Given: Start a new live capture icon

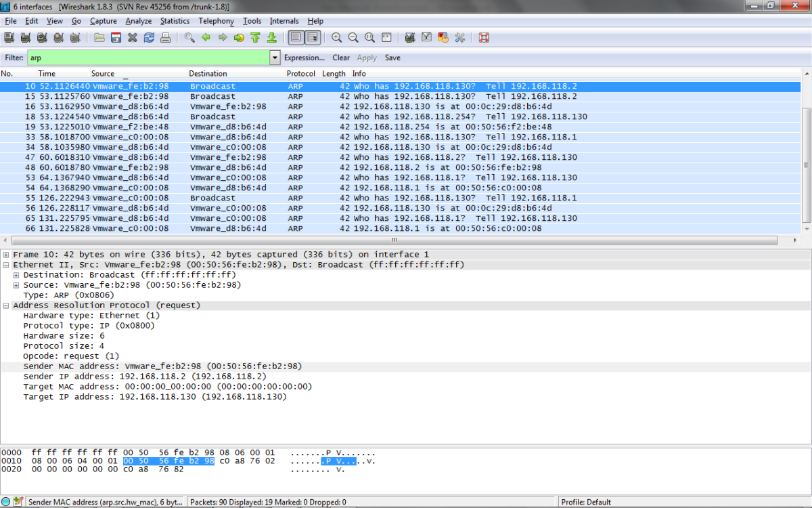Looking at the screenshot, I should (x=42, y=38).
